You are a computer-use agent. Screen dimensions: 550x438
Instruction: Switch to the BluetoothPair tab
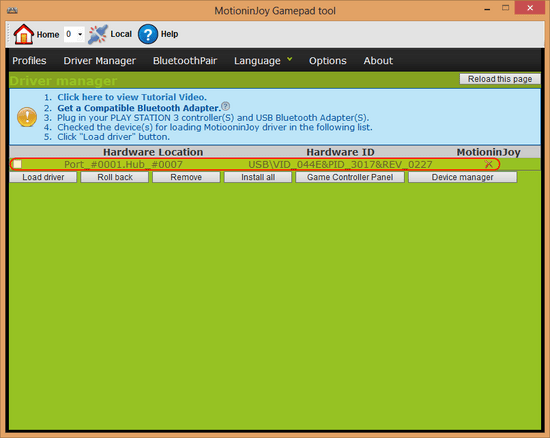pos(185,61)
